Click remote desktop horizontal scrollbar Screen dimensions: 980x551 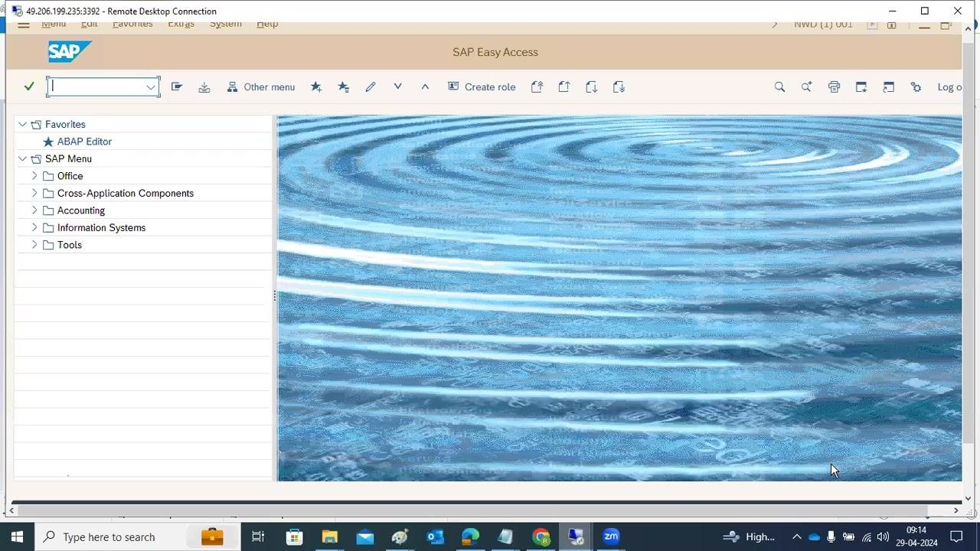pyautogui.click(x=472, y=510)
